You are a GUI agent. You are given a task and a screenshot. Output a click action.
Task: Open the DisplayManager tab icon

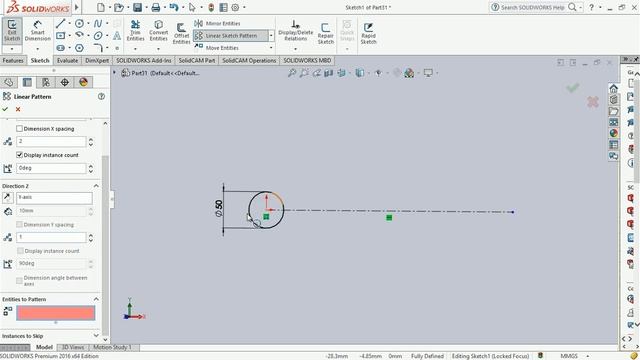click(x=83, y=82)
